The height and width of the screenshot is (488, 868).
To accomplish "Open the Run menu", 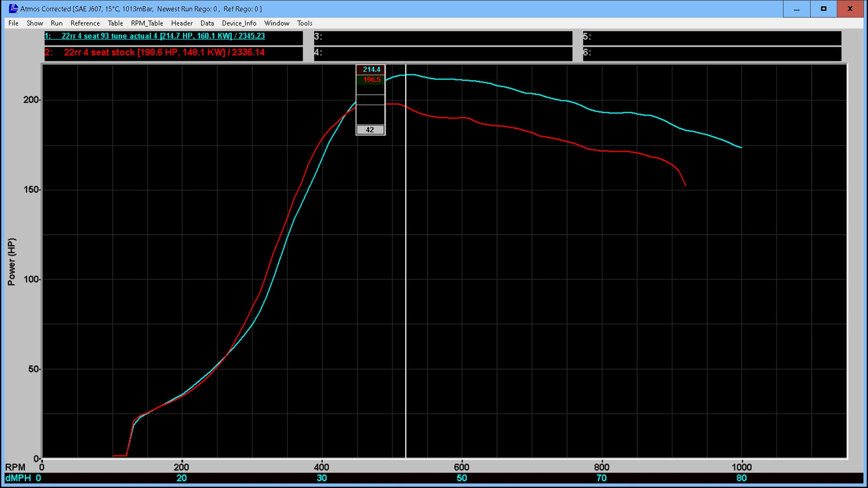I will [56, 23].
